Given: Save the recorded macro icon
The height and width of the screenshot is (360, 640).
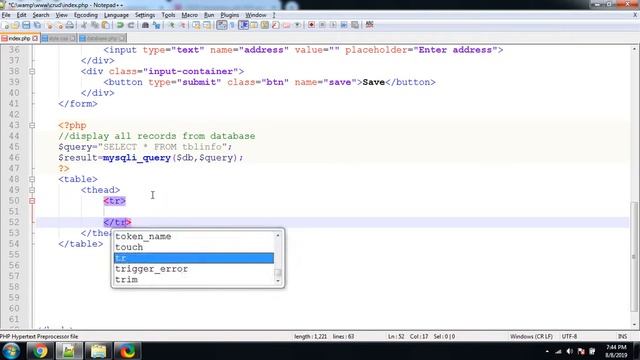Looking at the screenshot, I should [355, 25].
